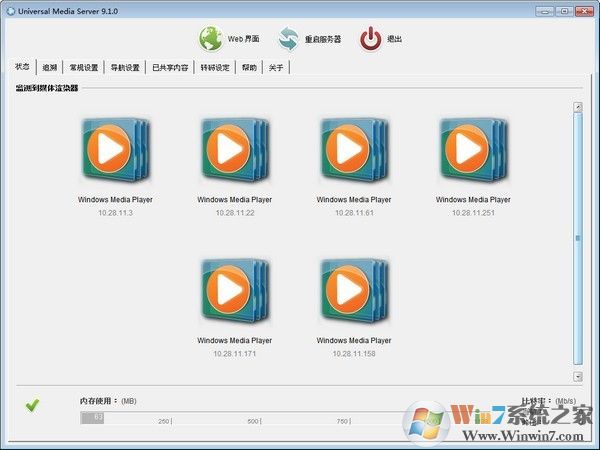Click the 重启服务器 button label
Screen dimensions: 600x450
323,39
